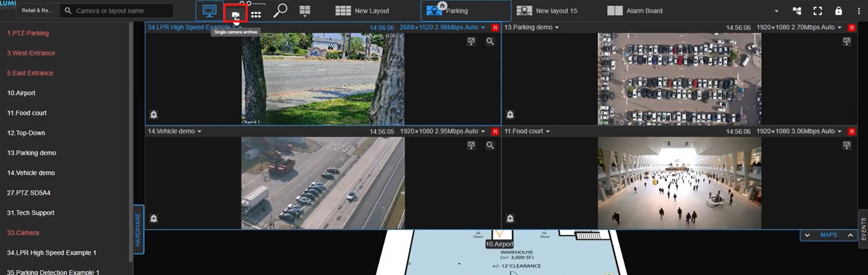Screen dimensions: 868x275
Task: Open the magnifying glass search tool
Action: 280,10
